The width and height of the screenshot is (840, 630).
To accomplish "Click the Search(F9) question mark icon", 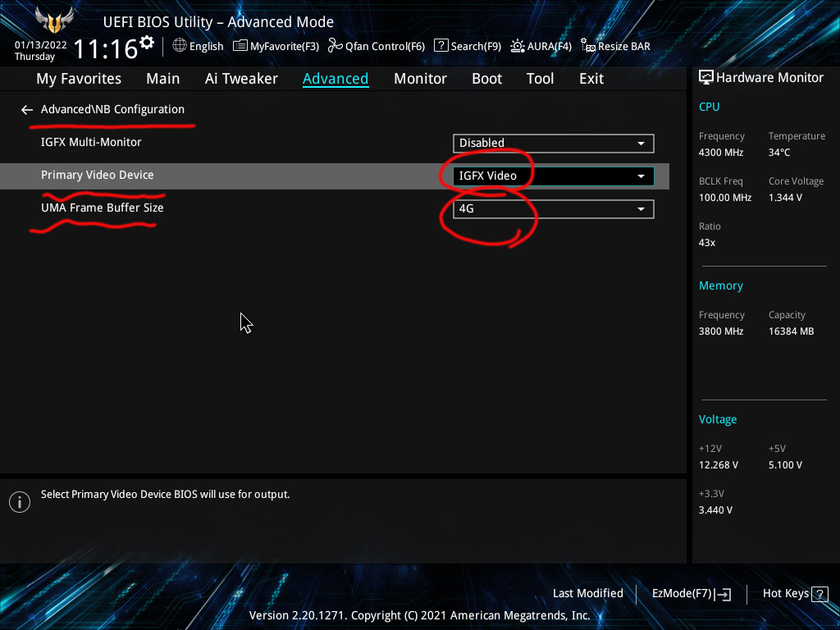I will coord(441,46).
